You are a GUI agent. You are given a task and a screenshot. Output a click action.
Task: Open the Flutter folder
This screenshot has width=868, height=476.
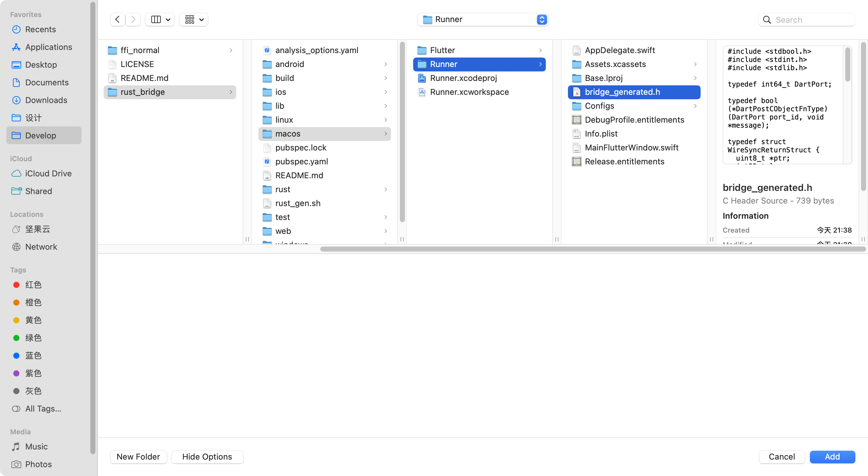click(x=442, y=50)
